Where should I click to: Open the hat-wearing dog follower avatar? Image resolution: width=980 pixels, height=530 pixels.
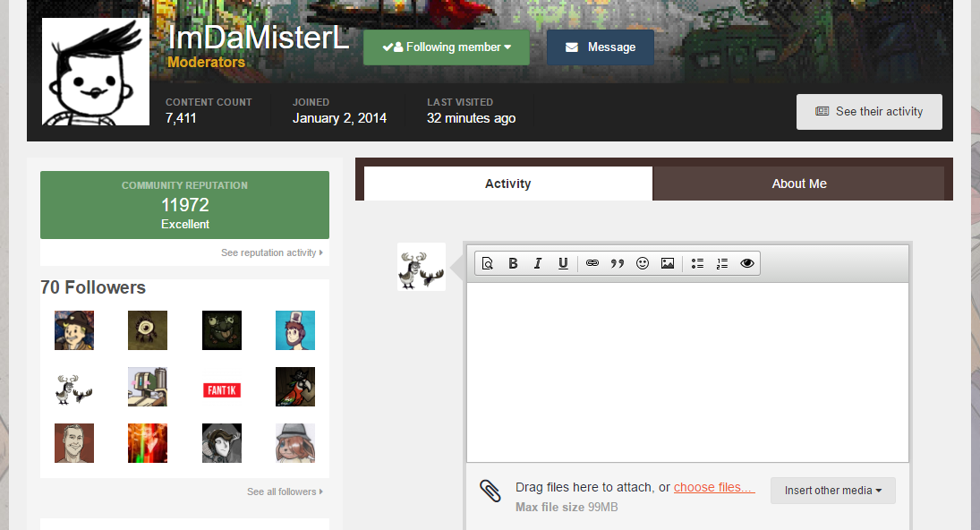(295, 443)
